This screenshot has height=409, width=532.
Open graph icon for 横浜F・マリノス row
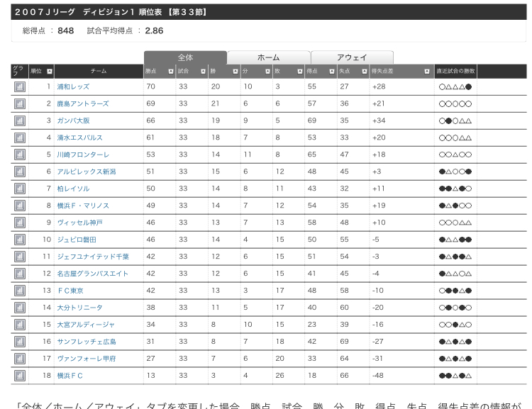point(20,206)
